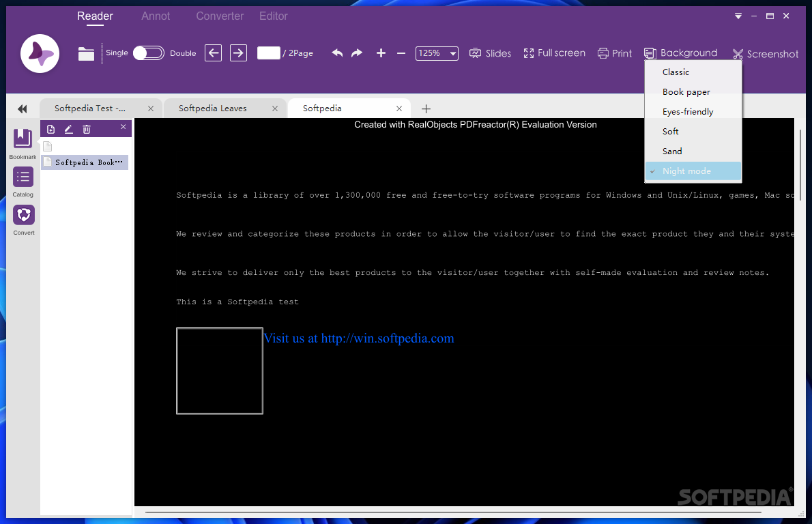Open a file with the folder icon

86,54
